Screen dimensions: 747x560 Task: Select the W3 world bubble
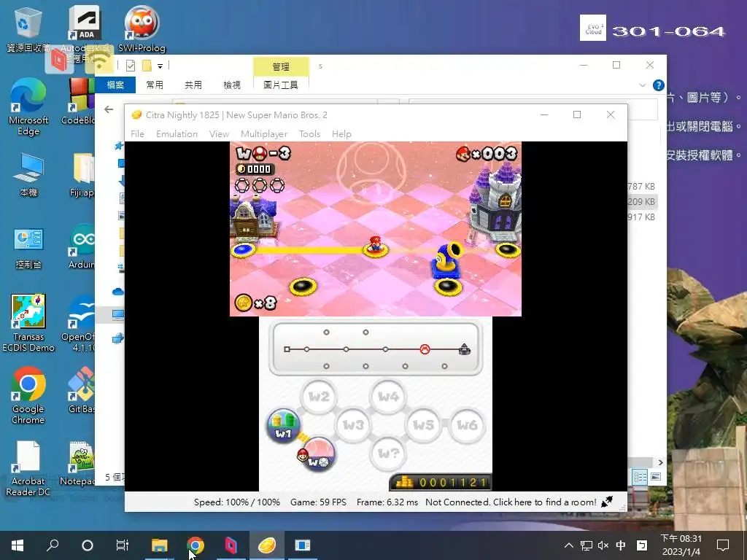click(x=354, y=425)
